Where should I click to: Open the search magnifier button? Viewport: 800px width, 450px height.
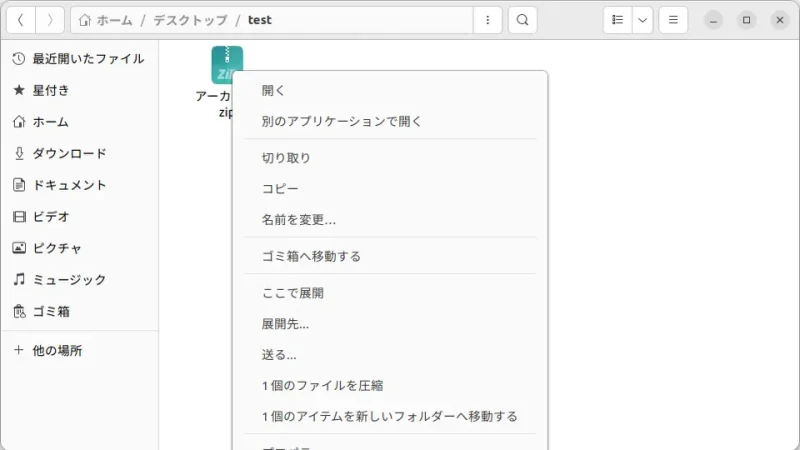tap(522, 20)
